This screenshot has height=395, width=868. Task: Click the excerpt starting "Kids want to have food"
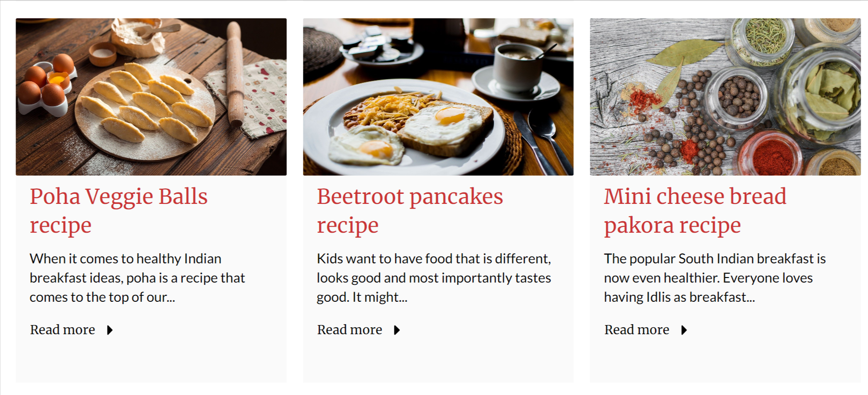click(434, 278)
